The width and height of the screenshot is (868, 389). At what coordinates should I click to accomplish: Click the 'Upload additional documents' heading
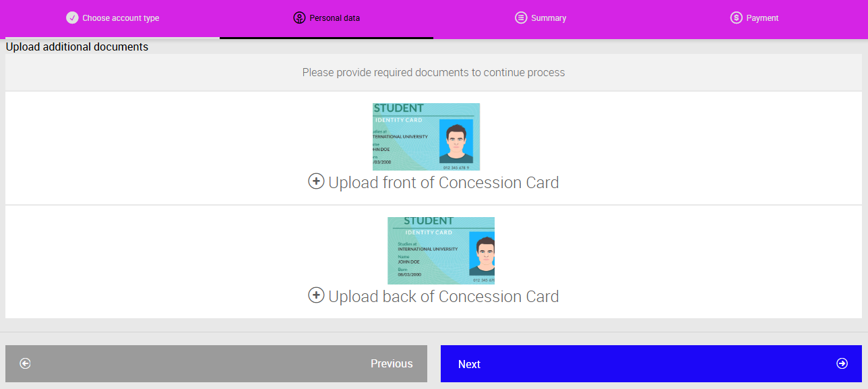tap(77, 47)
